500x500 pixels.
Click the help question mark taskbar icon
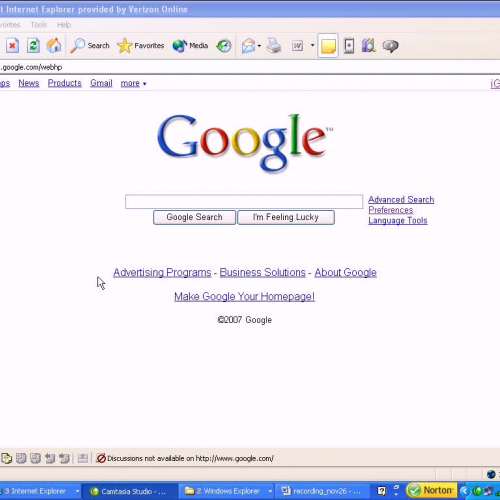[382, 491]
